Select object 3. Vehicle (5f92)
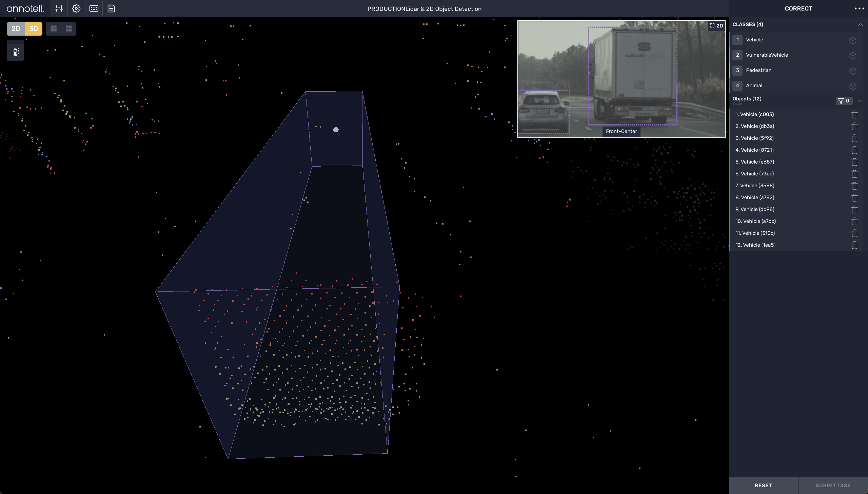 (x=796, y=138)
